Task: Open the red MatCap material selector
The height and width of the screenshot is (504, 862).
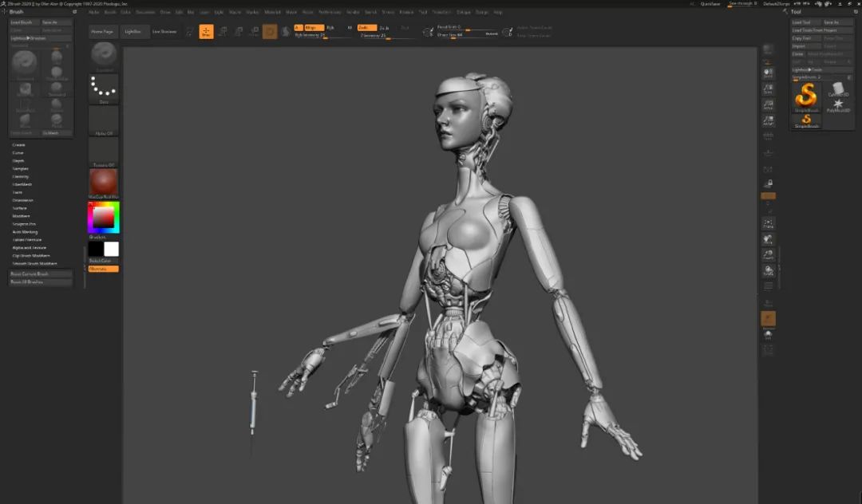Action: (104, 183)
